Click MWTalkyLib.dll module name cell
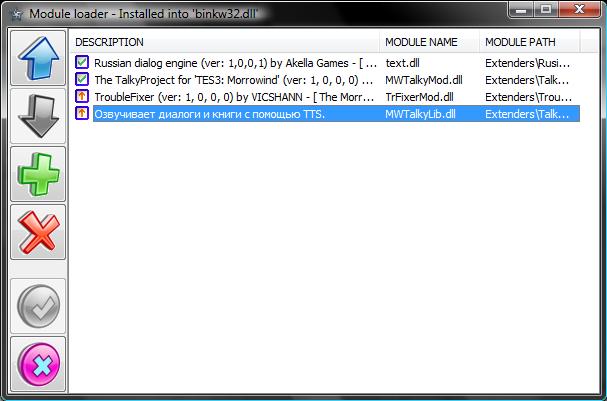The height and width of the screenshot is (401, 607). (x=420, y=114)
